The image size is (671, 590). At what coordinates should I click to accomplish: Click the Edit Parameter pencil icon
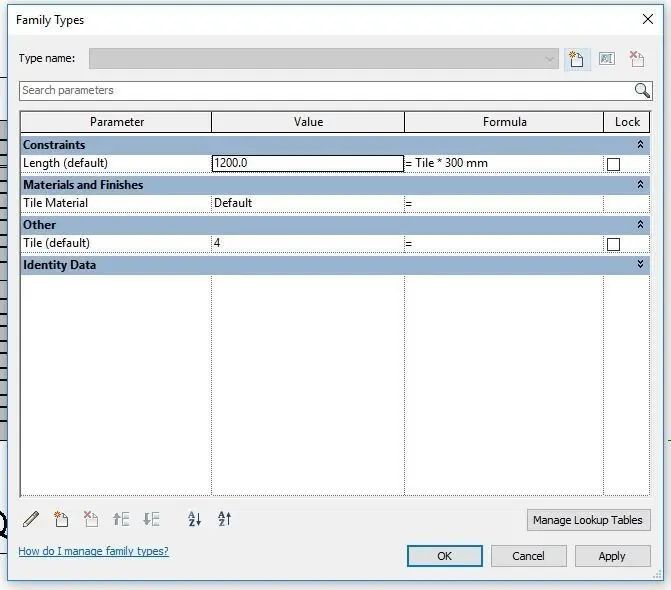click(x=31, y=519)
